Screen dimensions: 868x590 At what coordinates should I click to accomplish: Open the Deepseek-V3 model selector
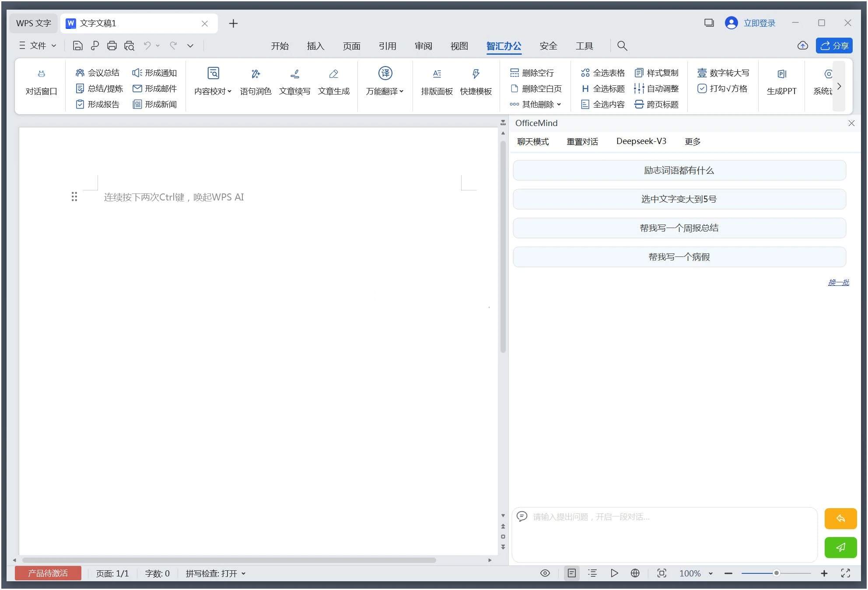[641, 141]
